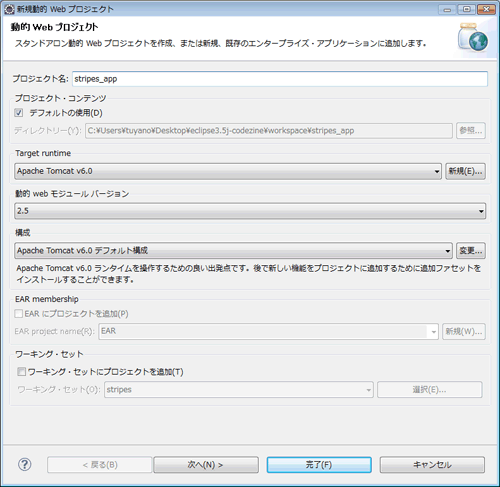This screenshot has height=487, width=500.
Task: Open ワーキング・セット stripes dropdown
Action: tap(239, 389)
